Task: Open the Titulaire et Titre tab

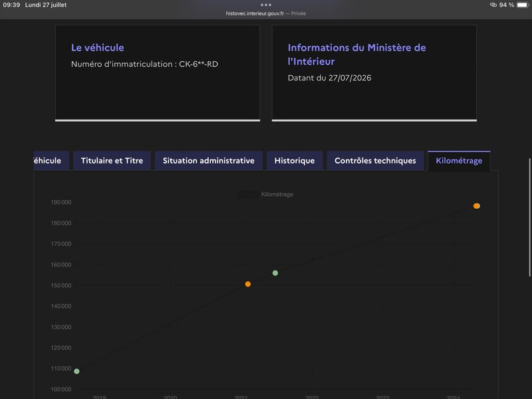Action: point(112,161)
